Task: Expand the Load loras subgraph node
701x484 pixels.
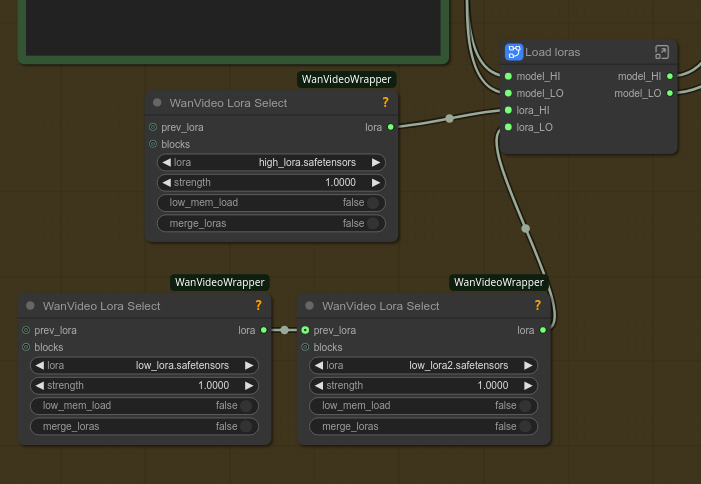Action: point(662,52)
